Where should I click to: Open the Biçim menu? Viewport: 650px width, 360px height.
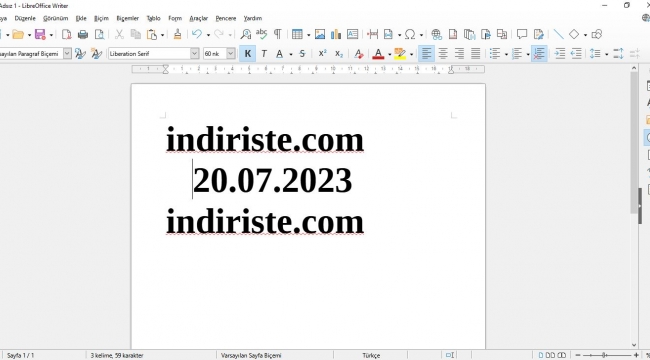101,18
